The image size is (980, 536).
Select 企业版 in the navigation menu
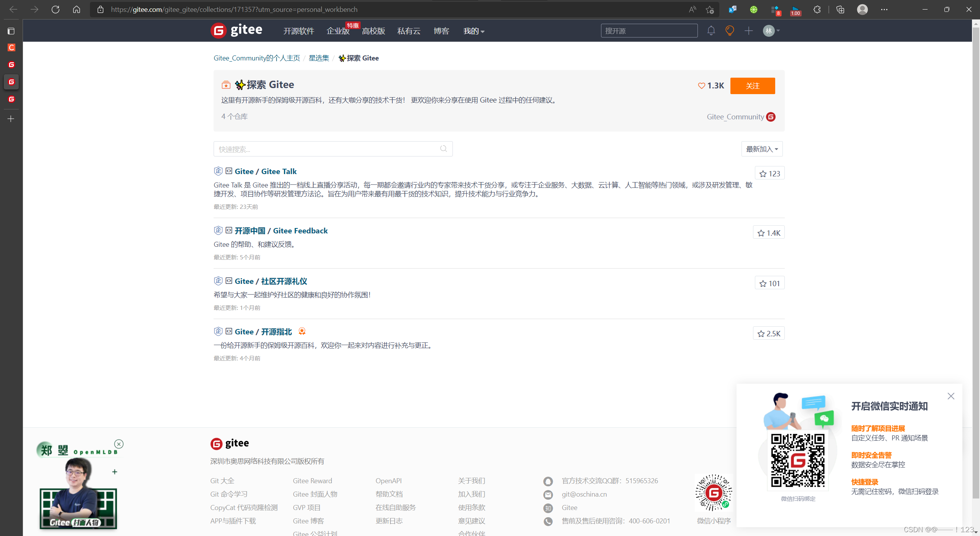coord(338,31)
